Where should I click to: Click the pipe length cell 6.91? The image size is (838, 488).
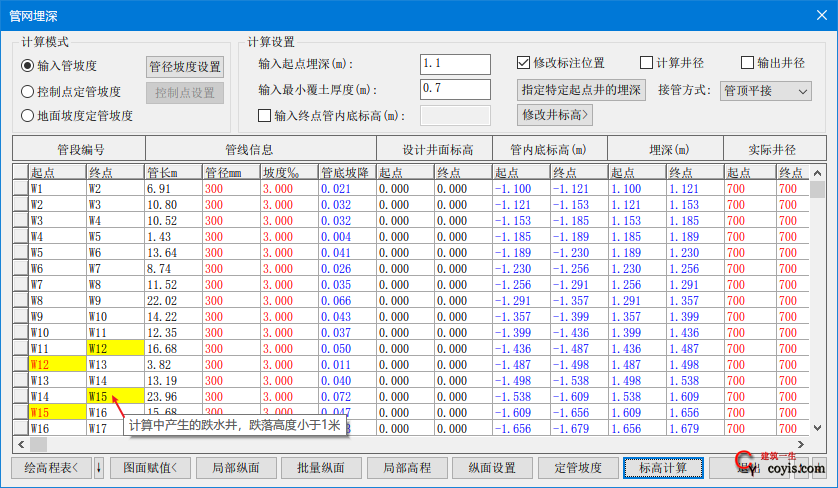point(173,188)
